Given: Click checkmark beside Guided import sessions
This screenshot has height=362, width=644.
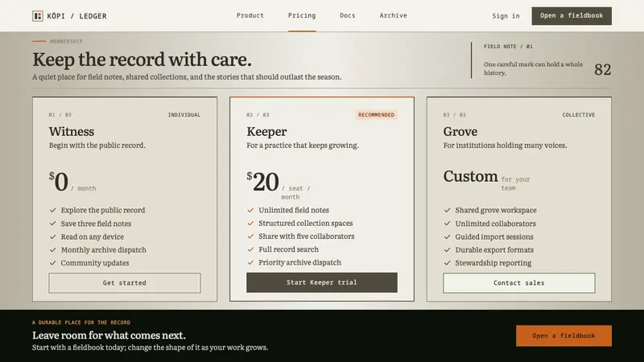Looking at the screenshot, I should (x=448, y=237).
